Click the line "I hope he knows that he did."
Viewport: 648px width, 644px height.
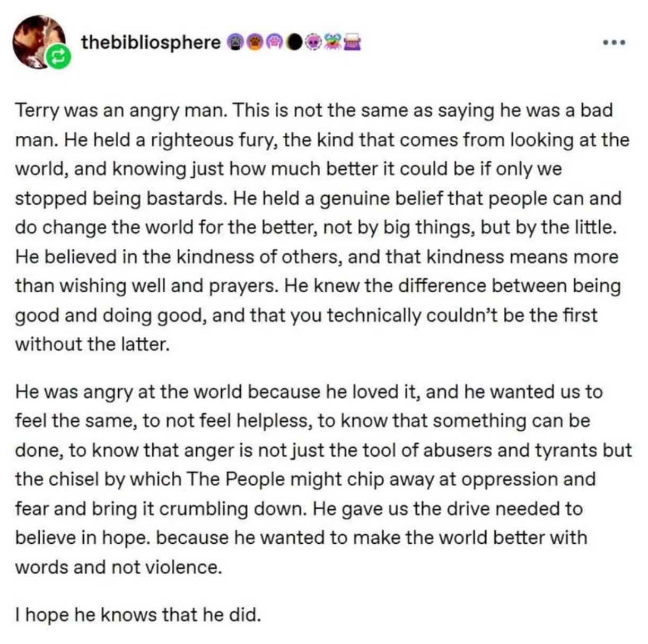coord(138,615)
